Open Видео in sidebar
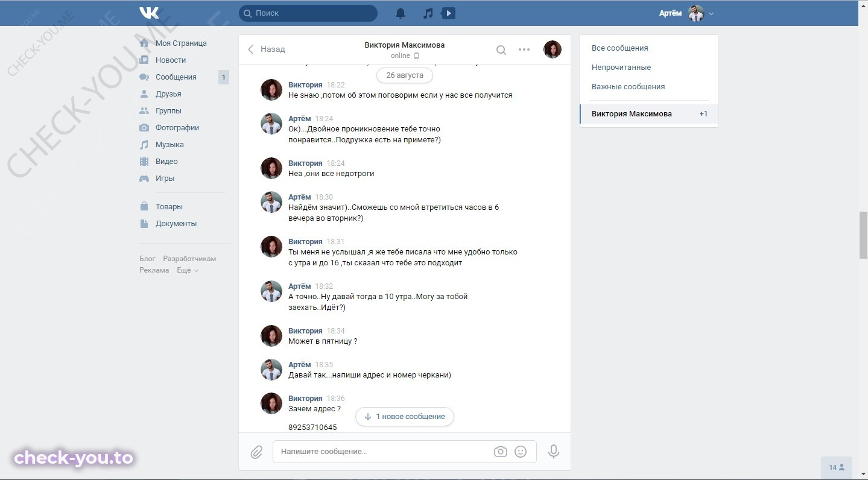The width and height of the screenshot is (868, 480). point(166,162)
